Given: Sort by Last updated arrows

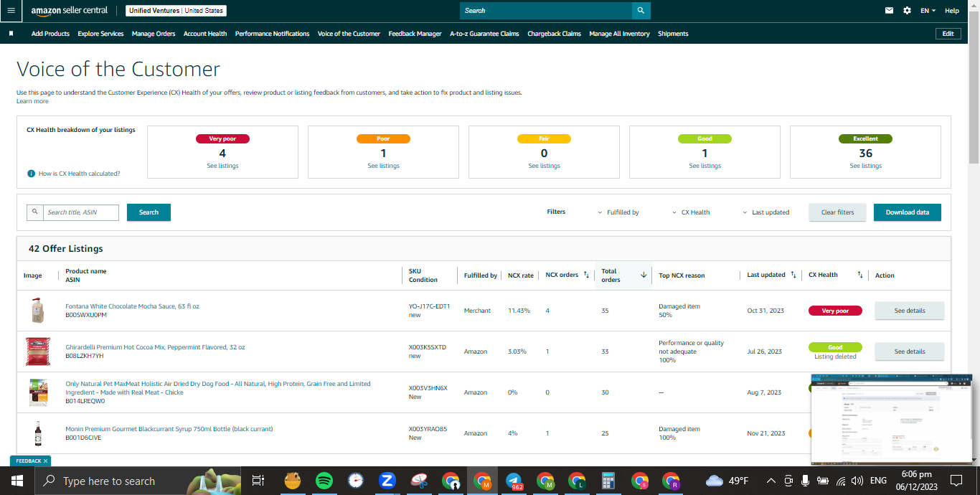Looking at the screenshot, I should (x=793, y=275).
